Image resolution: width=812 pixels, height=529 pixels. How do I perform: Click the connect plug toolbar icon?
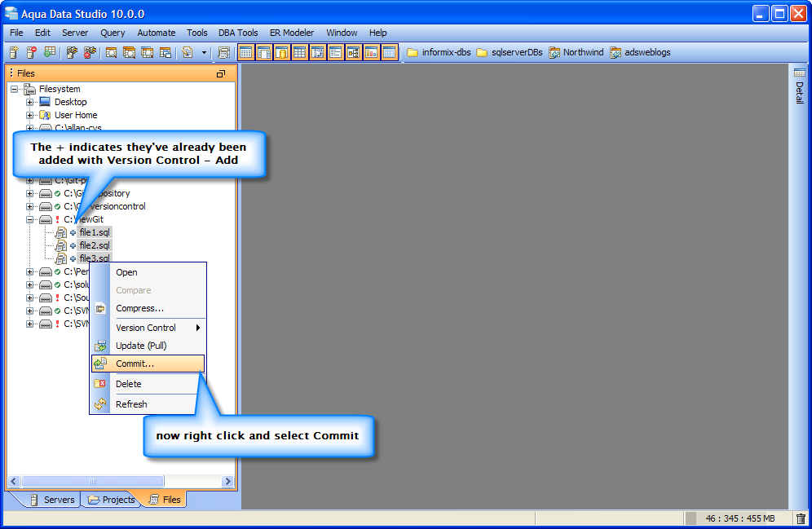72,52
